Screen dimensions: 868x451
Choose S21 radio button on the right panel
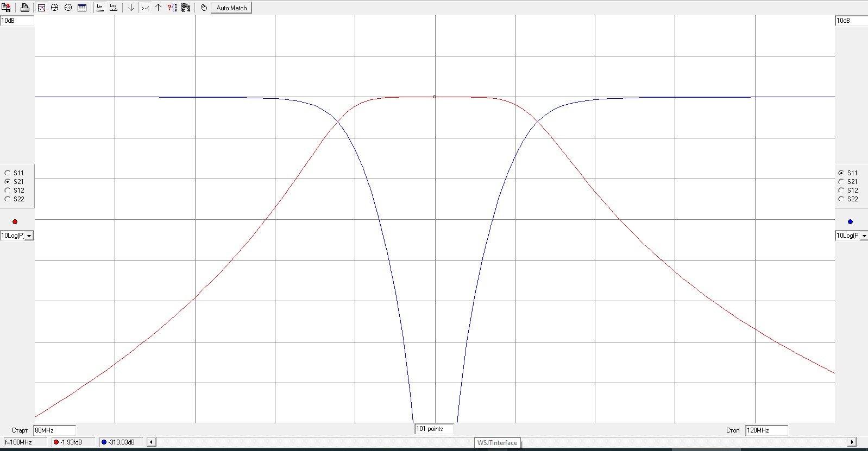tap(841, 182)
